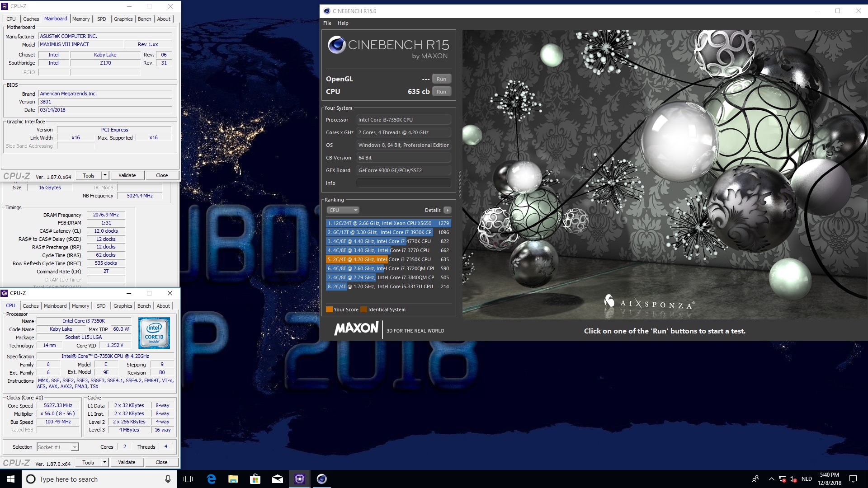Run the OpenGL benchmark
This screenshot has width=868, height=488.
[x=441, y=79]
